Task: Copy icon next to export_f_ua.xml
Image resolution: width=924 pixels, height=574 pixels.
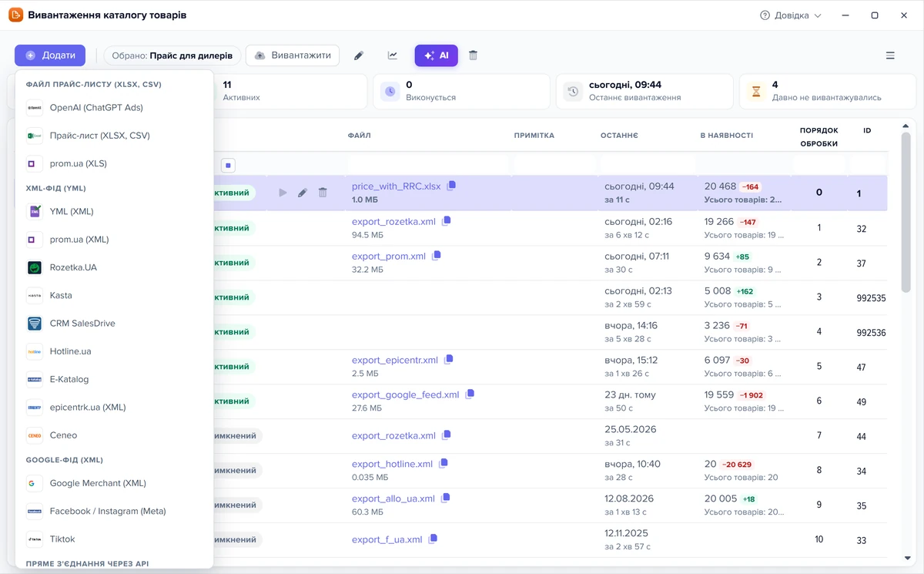Action: 434,539
